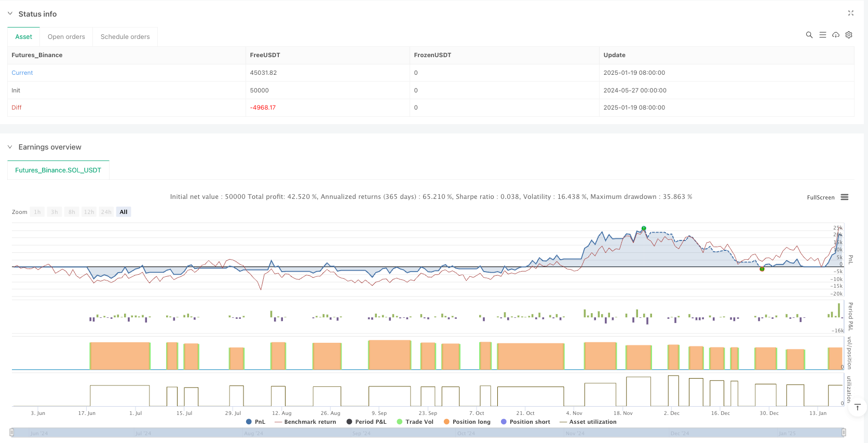Screen dimensions: 868x443
Task: Switch to the Open orders tab
Action: pos(66,37)
